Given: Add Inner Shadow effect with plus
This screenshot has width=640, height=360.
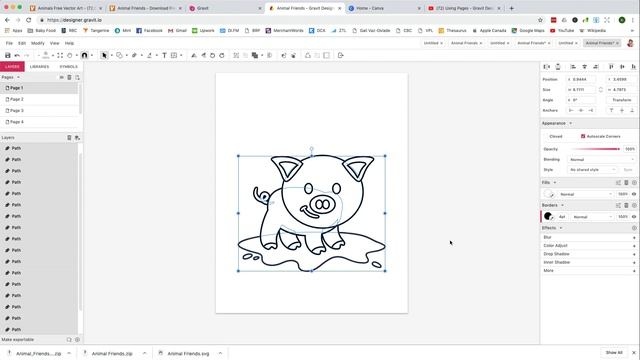Looking at the screenshot, I should [634, 262].
